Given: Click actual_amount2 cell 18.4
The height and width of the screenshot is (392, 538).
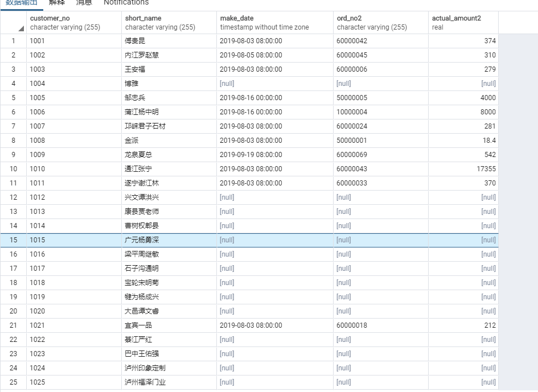Looking at the screenshot, I should 463,141.
